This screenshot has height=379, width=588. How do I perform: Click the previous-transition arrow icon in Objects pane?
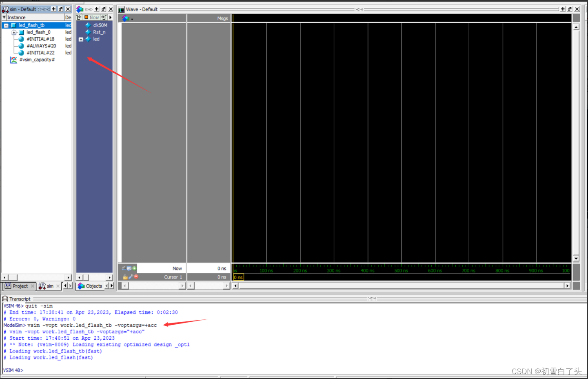(80, 17)
